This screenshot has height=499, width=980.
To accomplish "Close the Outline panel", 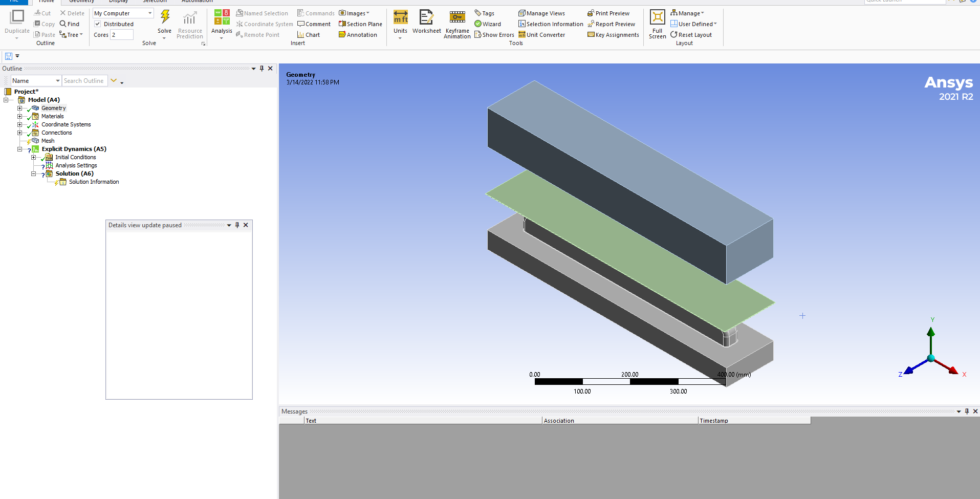I will coord(271,69).
